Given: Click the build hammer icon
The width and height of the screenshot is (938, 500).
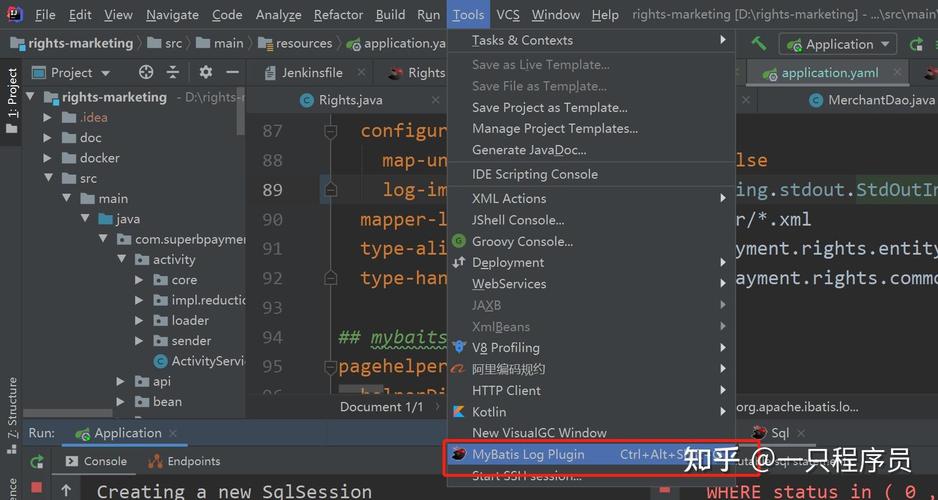Looking at the screenshot, I should point(759,44).
